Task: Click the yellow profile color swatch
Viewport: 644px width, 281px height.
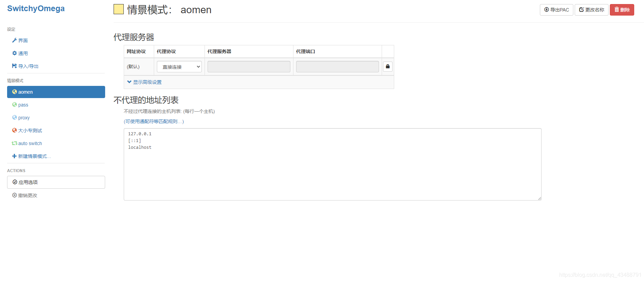Action: pyautogui.click(x=119, y=9)
